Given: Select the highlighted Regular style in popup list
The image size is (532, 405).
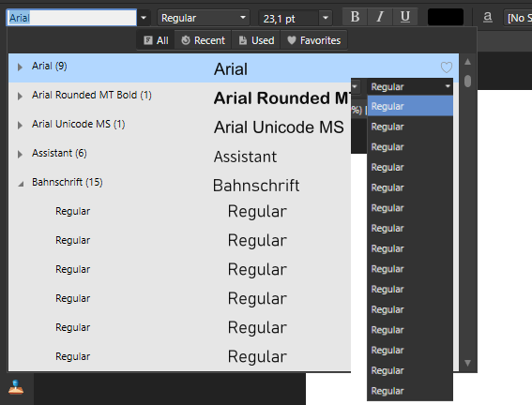Looking at the screenshot, I should point(410,106).
